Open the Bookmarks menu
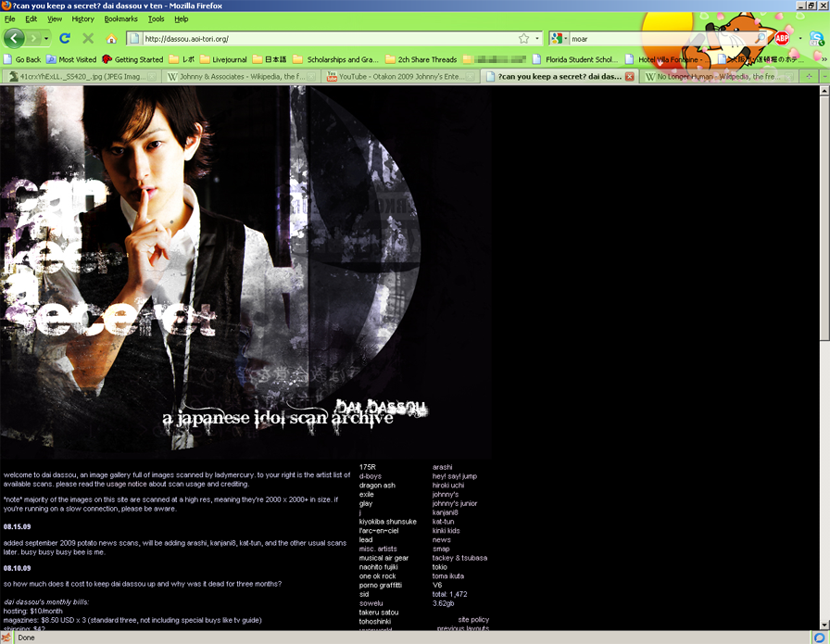This screenshot has height=644, width=830. [x=120, y=19]
